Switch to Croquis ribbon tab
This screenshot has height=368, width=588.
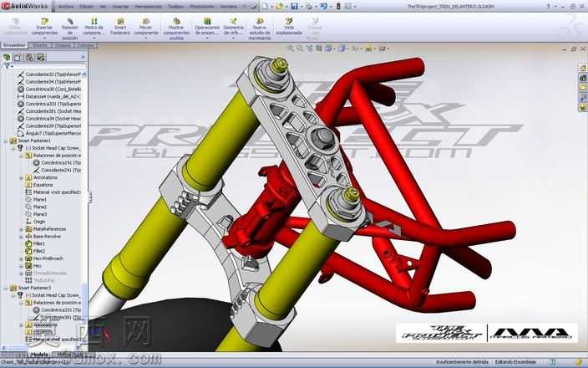point(63,45)
